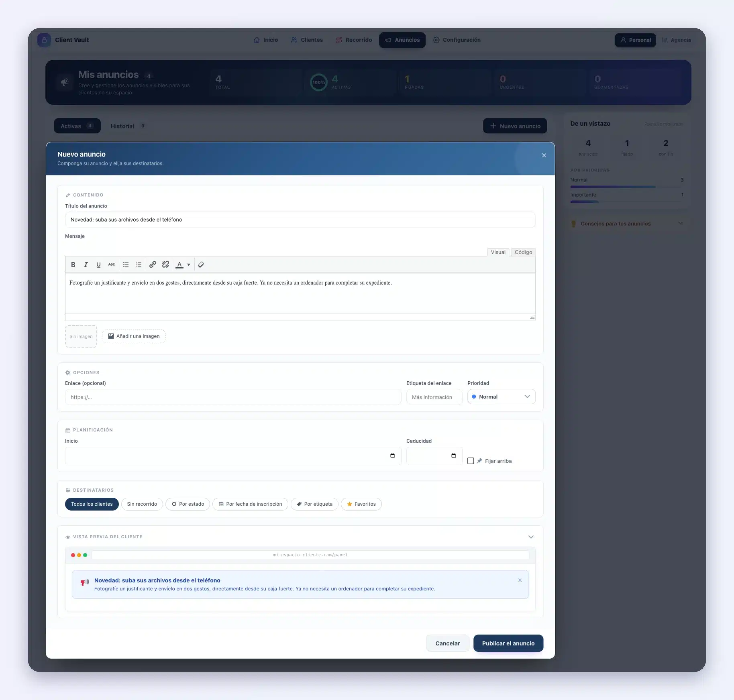Clear formatting with the eraser icon
Image resolution: width=734 pixels, height=700 pixels.
click(x=201, y=265)
